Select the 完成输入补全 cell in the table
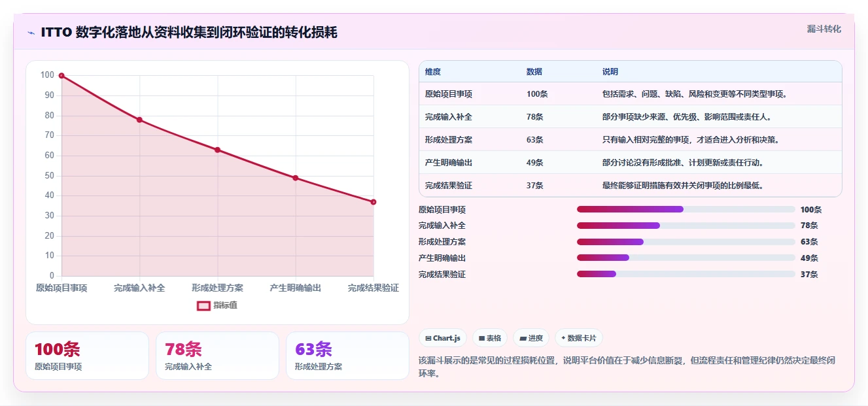This screenshot has height=406, width=868. (x=449, y=117)
